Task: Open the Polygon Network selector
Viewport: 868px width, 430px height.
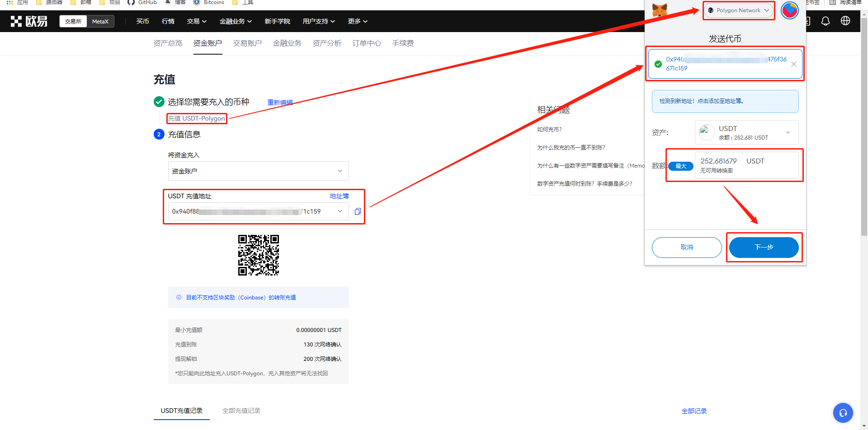Action: point(739,10)
